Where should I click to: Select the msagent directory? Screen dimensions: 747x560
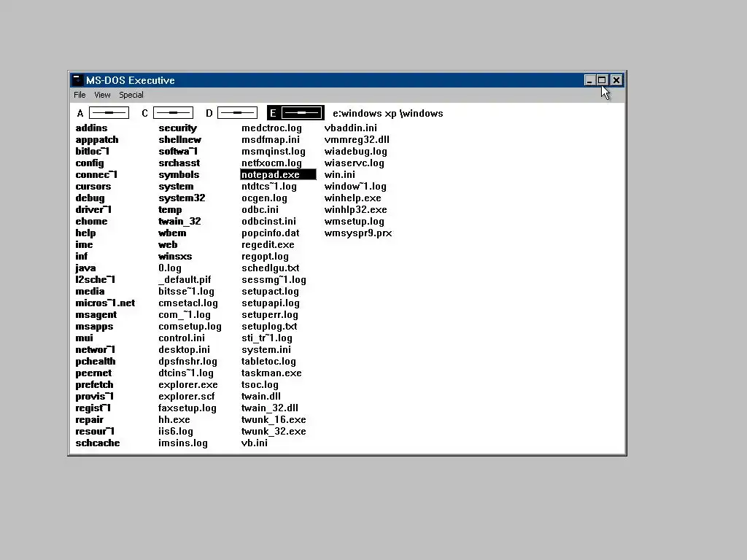[96, 314]
